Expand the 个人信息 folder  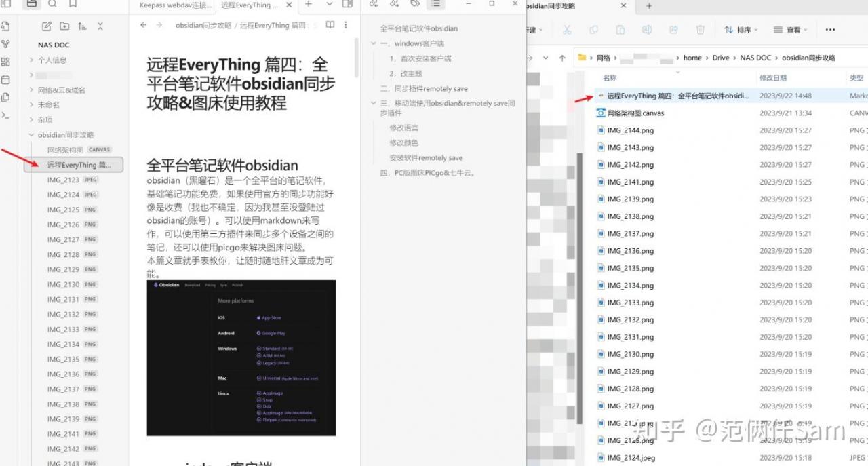[31, 60]
